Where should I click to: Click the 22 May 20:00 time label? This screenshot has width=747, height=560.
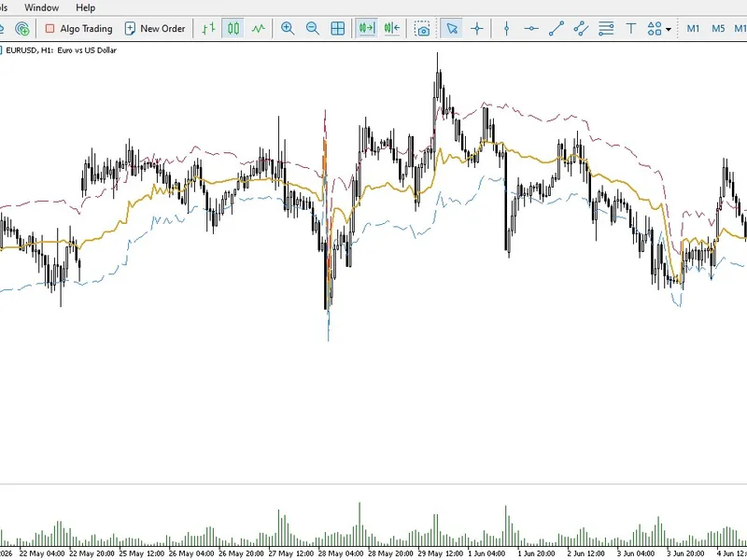click(x=92, y=553)
